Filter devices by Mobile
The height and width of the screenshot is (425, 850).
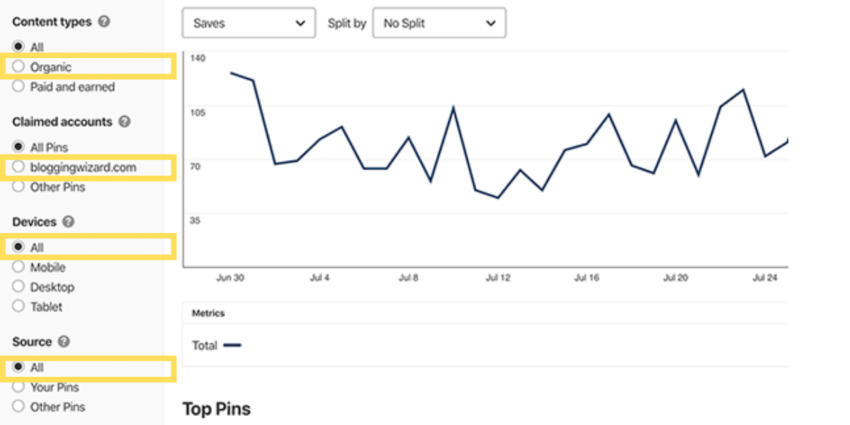point(18,267)
